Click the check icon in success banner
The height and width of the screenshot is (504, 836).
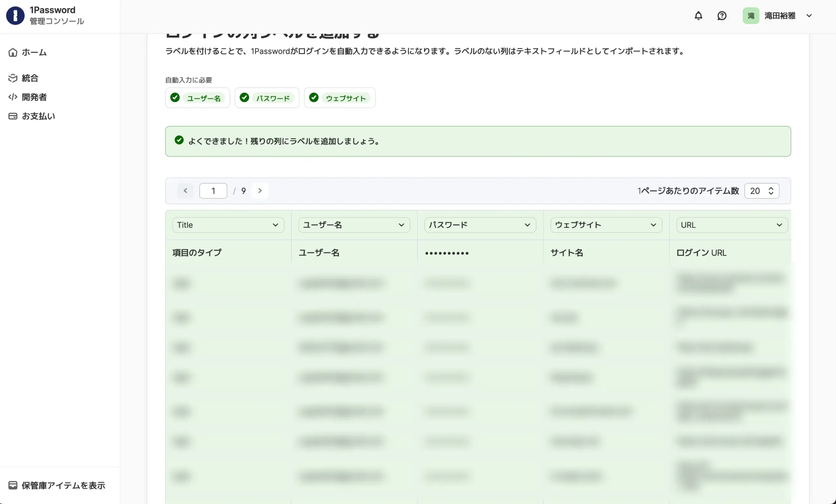coord(179,140)
